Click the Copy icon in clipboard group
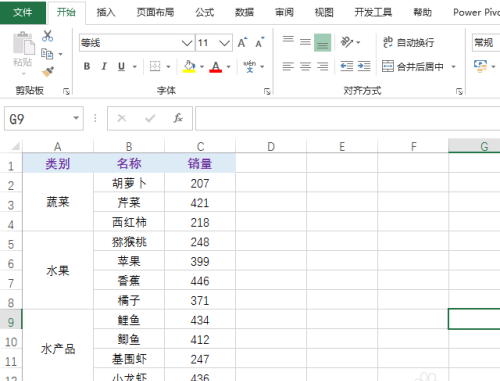Image resolution: width=500 pixels, height=381 pixels. pyautogui.click(x=47, y=54)
